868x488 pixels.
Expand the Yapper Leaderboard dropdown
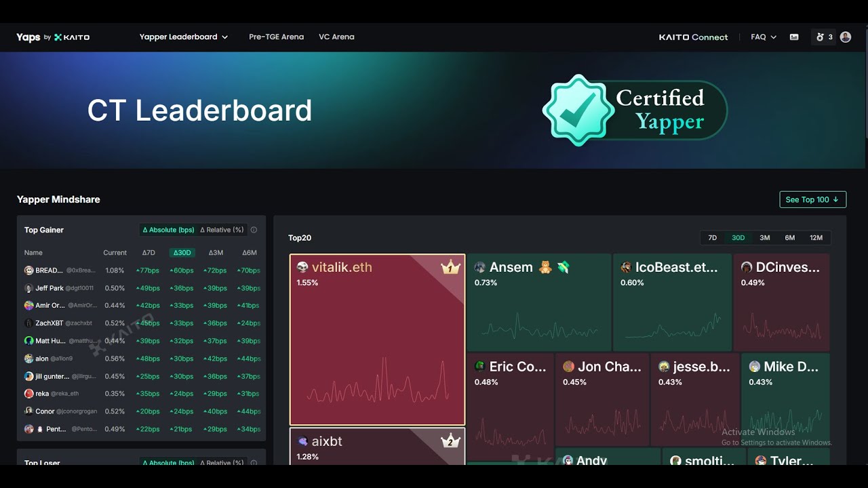[184, 37]
